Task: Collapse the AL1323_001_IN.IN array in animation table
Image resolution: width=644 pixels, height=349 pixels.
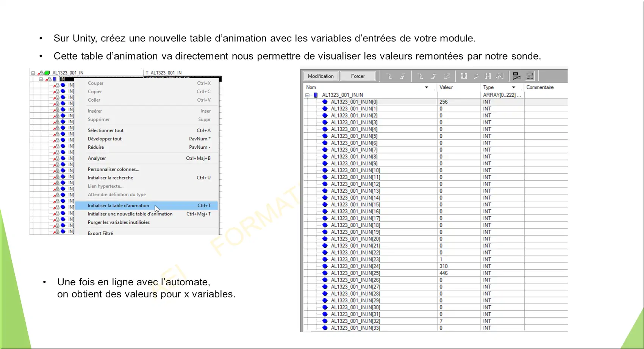Action: tap(307, 95)
